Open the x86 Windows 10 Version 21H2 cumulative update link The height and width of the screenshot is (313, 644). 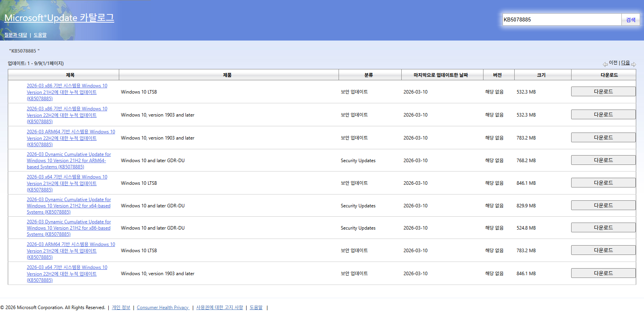click(x=67, y=92)
